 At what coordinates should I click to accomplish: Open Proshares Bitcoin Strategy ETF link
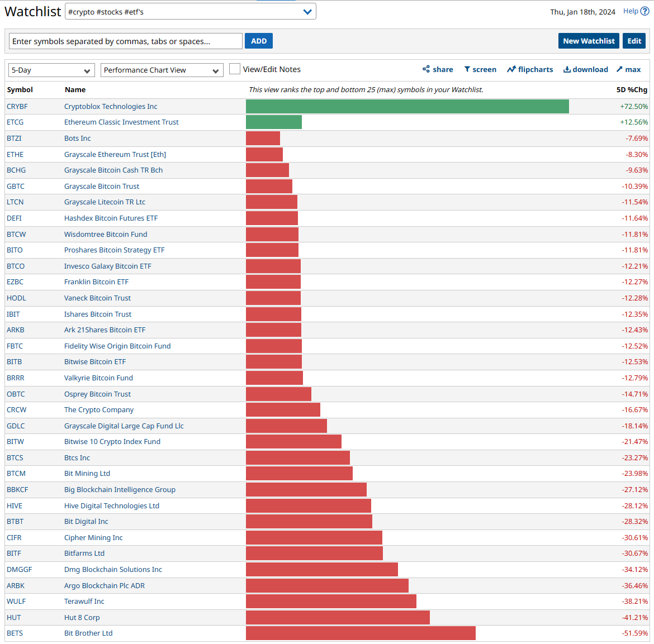click(x=114, y=250)
